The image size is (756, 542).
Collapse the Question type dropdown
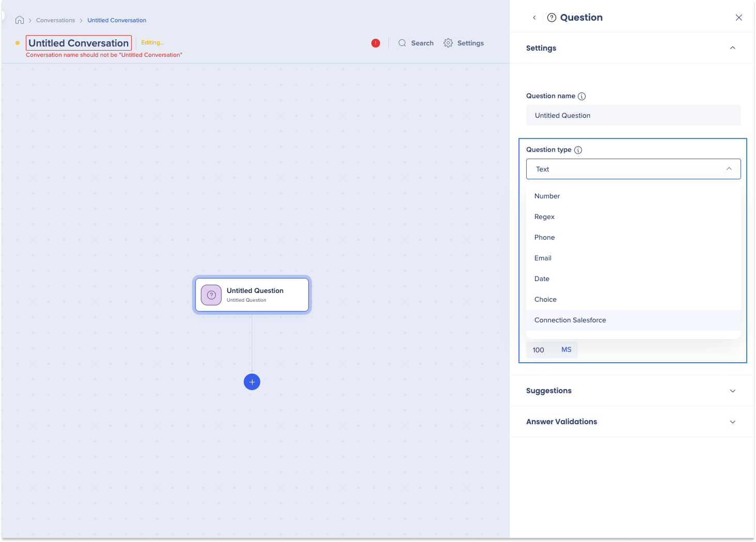coord(729,169)
